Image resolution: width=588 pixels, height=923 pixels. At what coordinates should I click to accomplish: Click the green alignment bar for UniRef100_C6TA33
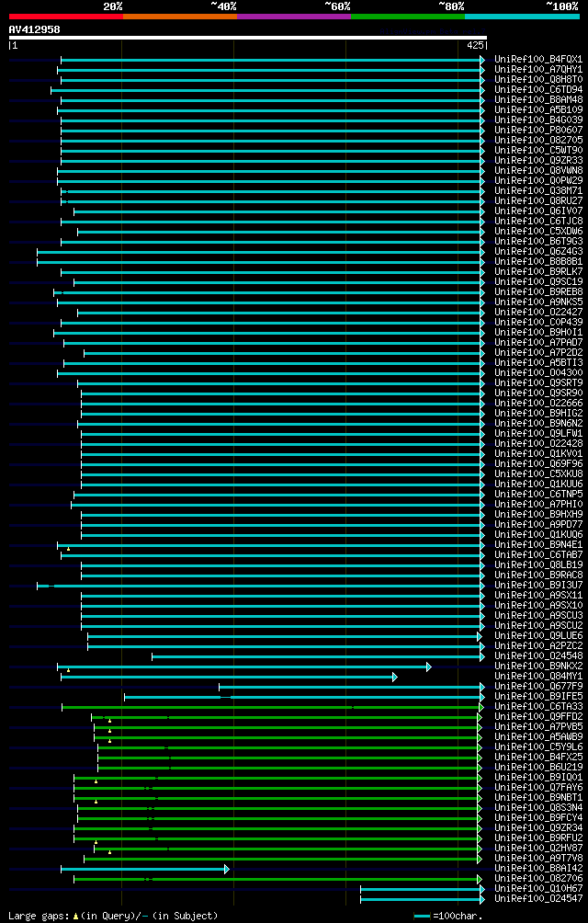pos(273,707)
